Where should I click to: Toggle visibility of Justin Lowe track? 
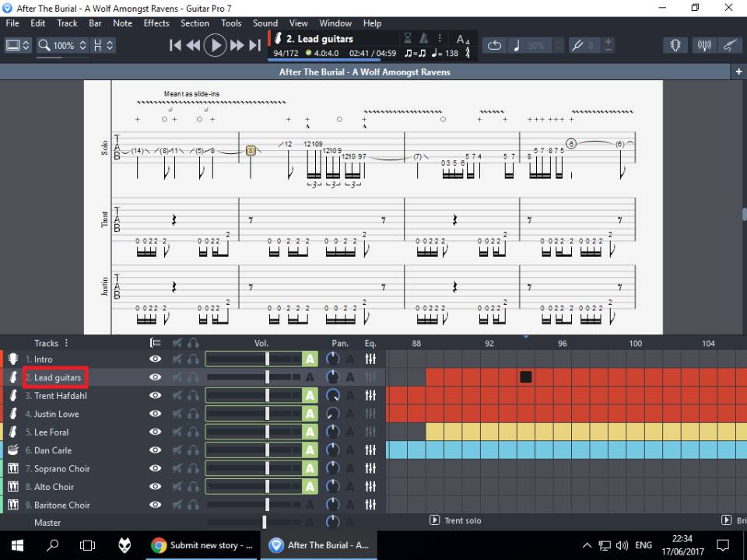(156, 414)
